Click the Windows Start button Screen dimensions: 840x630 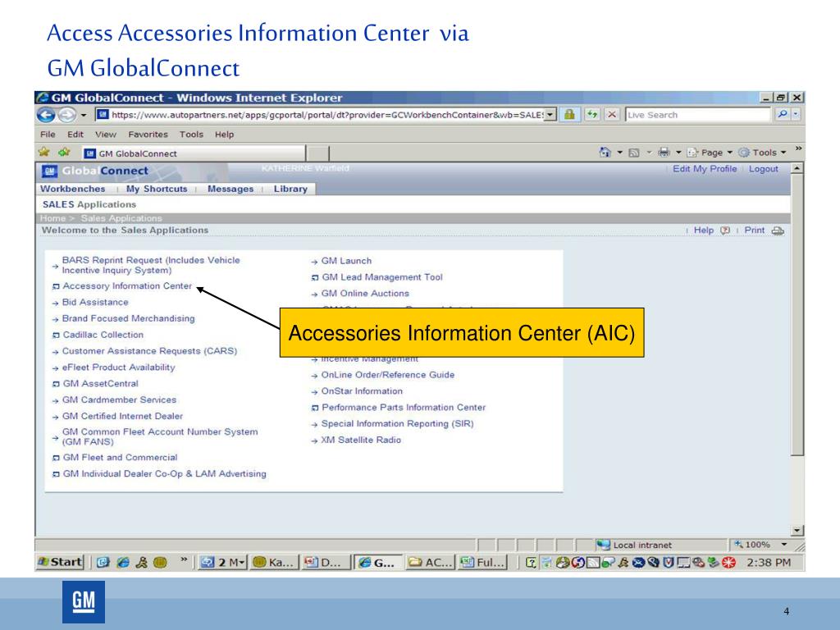(x=60, y=562)
